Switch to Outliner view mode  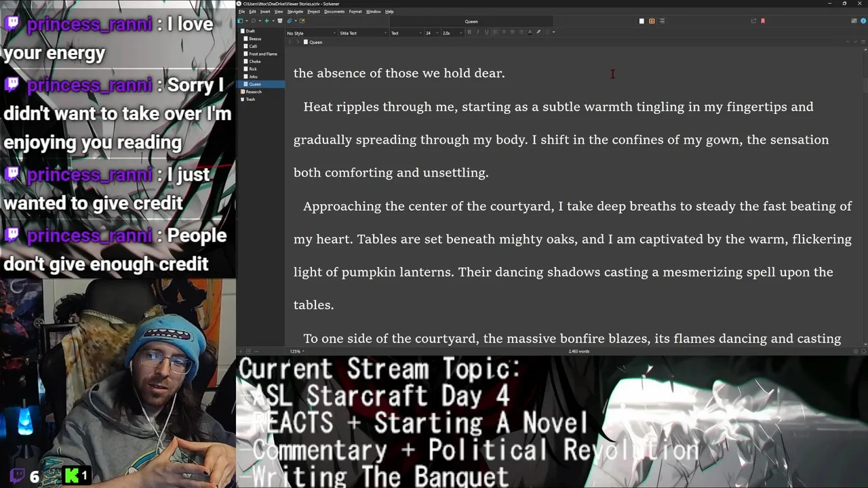coord(662,21)
